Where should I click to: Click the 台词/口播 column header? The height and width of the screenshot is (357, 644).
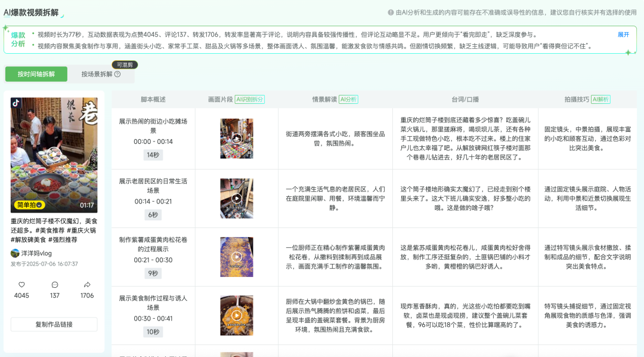point(465,100)
